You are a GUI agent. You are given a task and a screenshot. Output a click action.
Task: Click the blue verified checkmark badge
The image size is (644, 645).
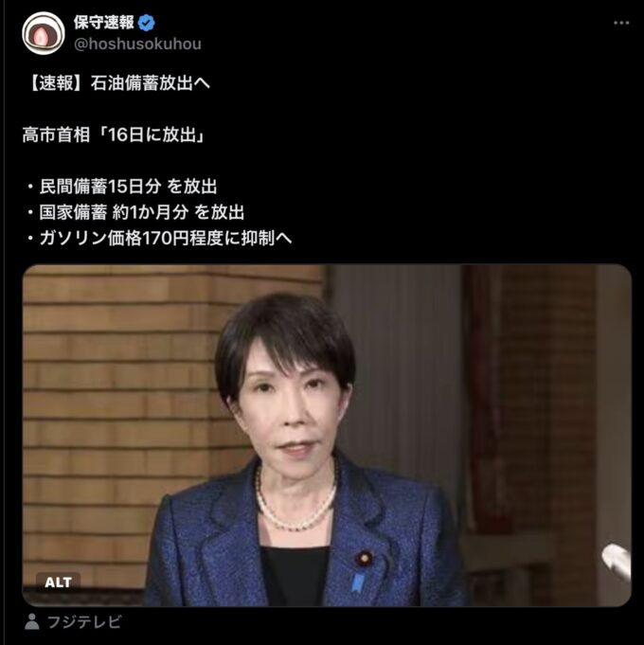tap(146, 23)
